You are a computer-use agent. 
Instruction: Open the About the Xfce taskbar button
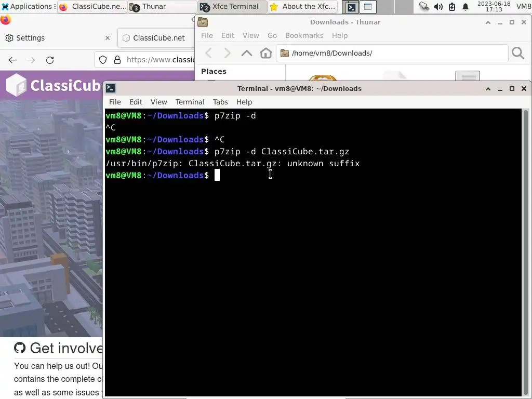click(x=303, y=6)
